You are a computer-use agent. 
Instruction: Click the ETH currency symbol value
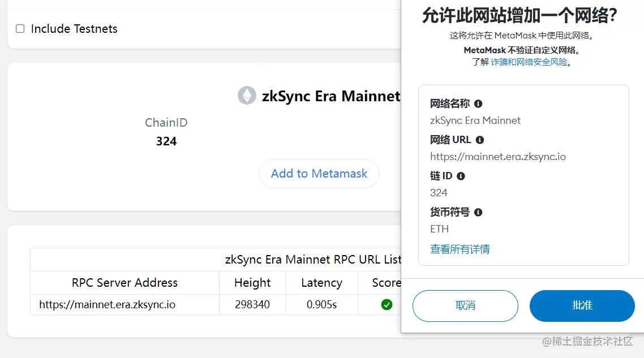[440, 229]
